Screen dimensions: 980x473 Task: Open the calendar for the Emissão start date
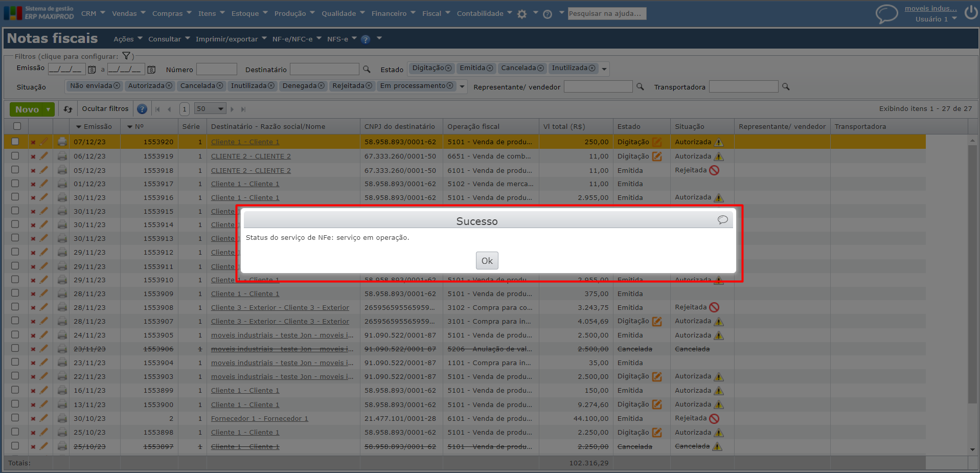coord(92,70)
